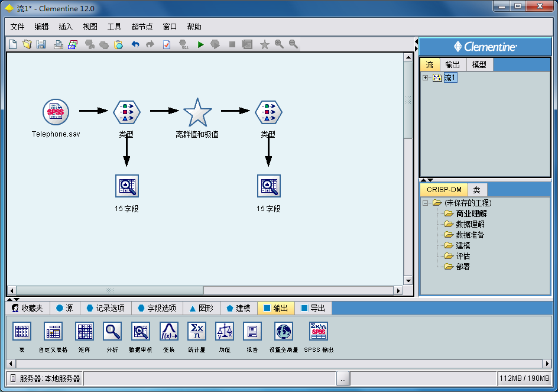The height and width of the screenshot is (392, 558).
Task: Click the blue Undo arrow icon
Action: 135,44
